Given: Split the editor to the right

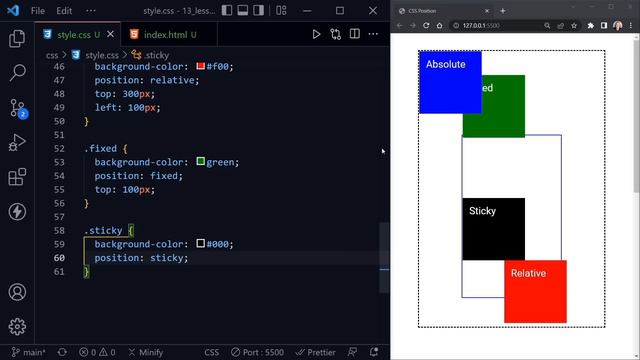Looking at the screenshot, I should coord(355,34).
